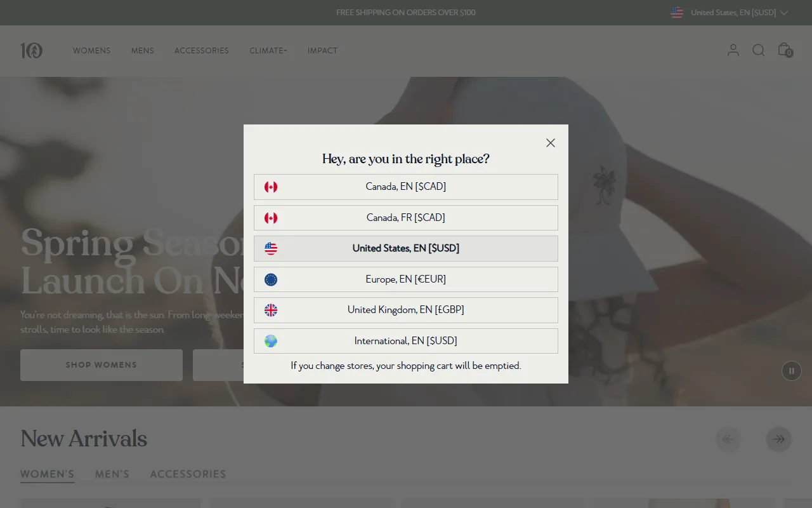Click the search magnifier icon
This screenshot has height=508, width=812.
759,50
